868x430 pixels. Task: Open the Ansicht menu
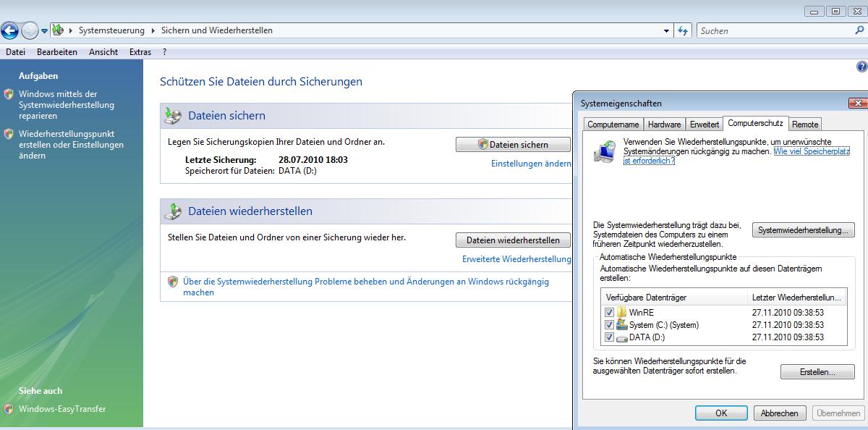coord(103,52)
